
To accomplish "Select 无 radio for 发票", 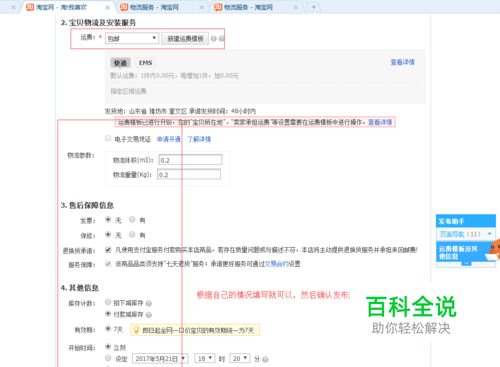I will click(x=108, y=219).
